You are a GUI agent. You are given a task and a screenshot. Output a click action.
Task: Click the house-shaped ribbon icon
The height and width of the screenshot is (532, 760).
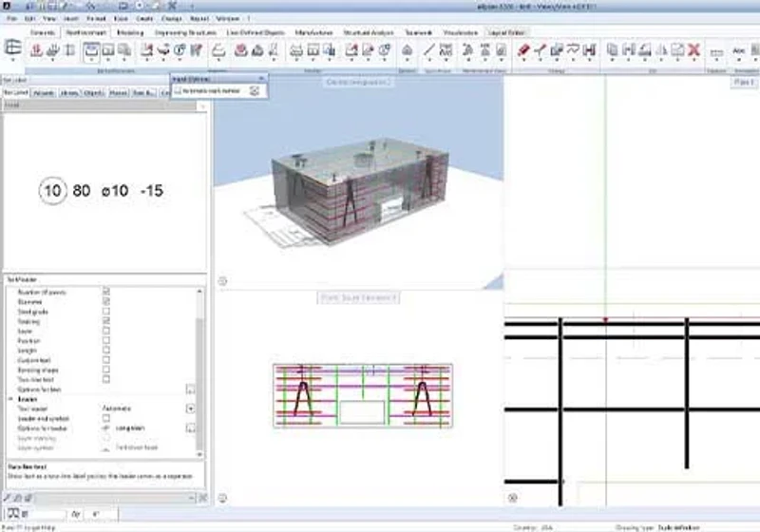pyautogui.click(x=408, y=49)
